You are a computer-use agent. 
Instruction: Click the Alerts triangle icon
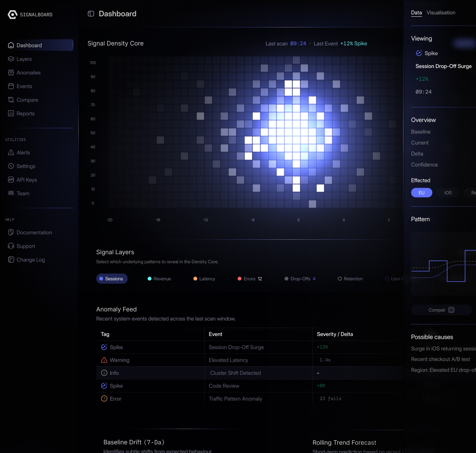click(11, 153)
